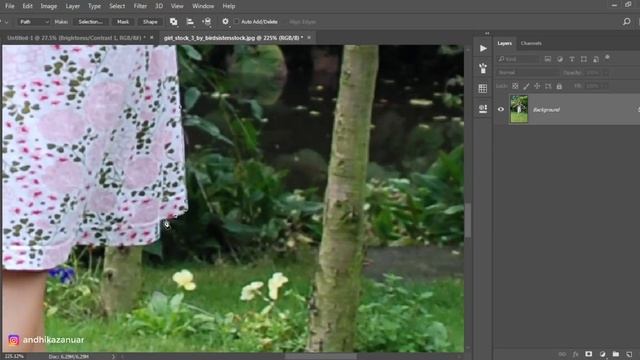Filter layers by shape layers icon
The height and width of the screenshot is (360, 640).
pos(584,59)
